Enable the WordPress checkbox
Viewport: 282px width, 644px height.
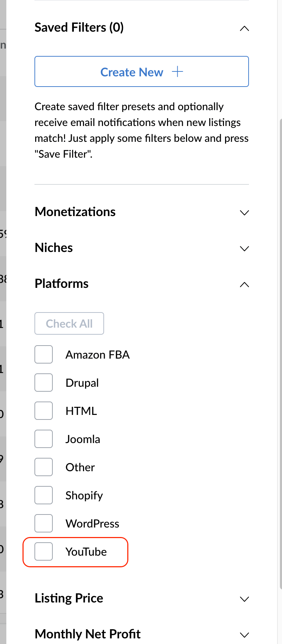click(x=44, y=523)
